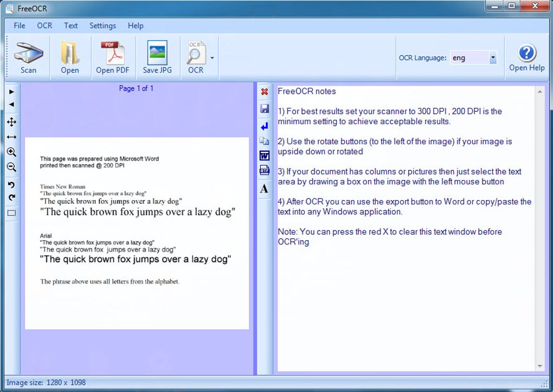Save image with Save JPG button
The width and height of the screenshot is (553, 392).
(x=157, y=58)
